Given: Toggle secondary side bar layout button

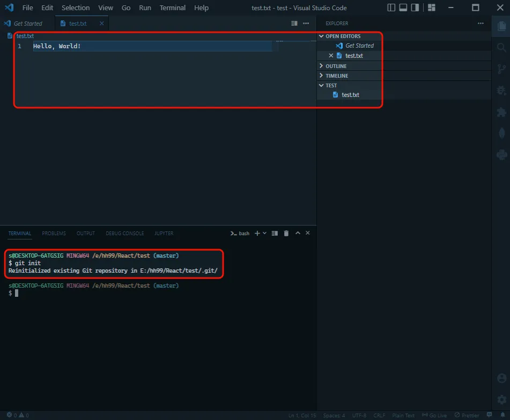Looking at the screenshot, I should point(415,7).
